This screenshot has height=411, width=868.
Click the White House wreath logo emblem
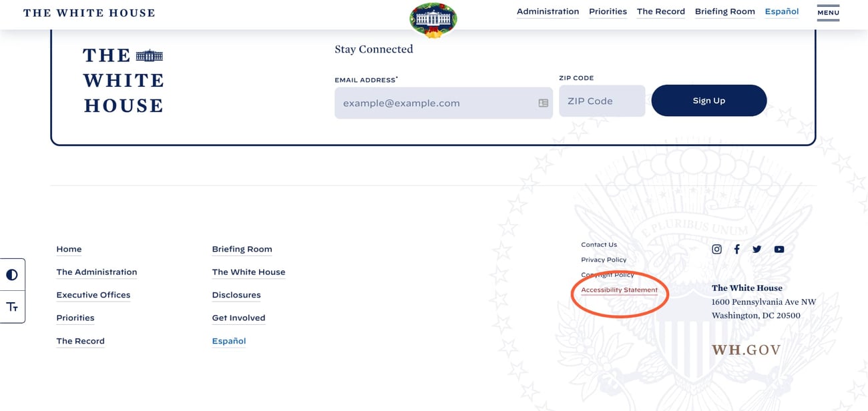point(433,19)
